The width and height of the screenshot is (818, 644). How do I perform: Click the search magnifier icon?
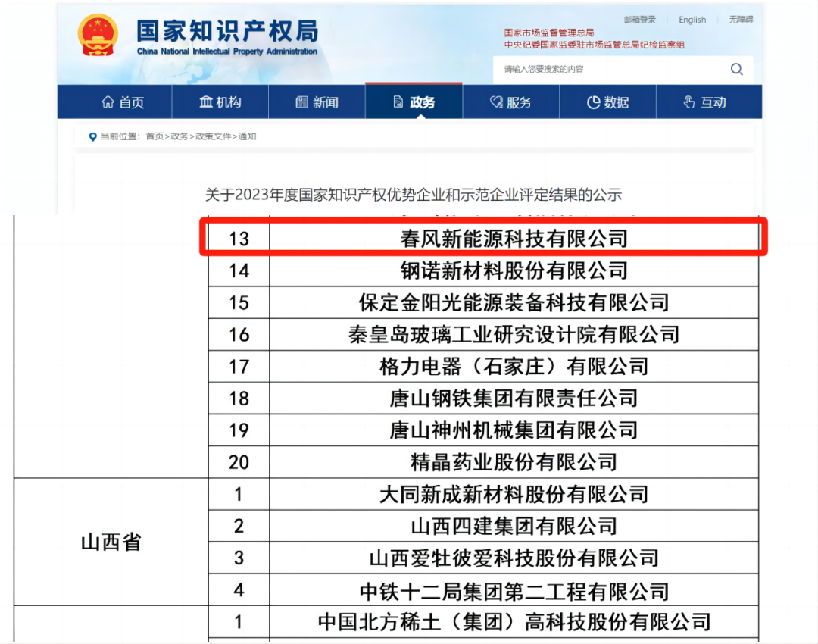[736, 70]
